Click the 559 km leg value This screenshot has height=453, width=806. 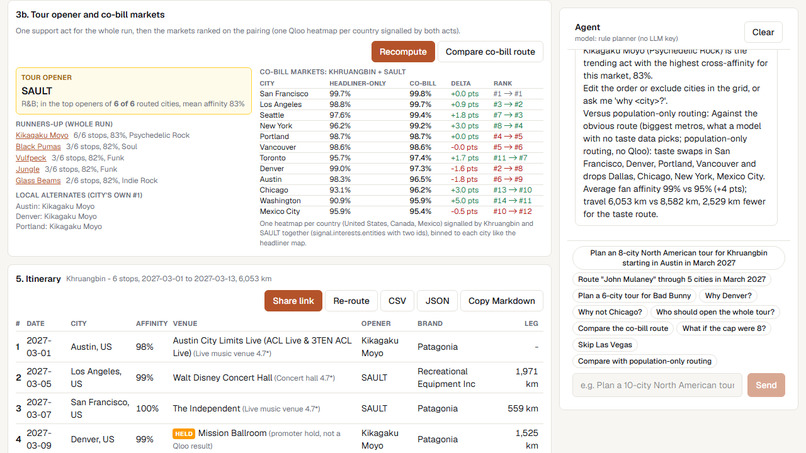523,408
